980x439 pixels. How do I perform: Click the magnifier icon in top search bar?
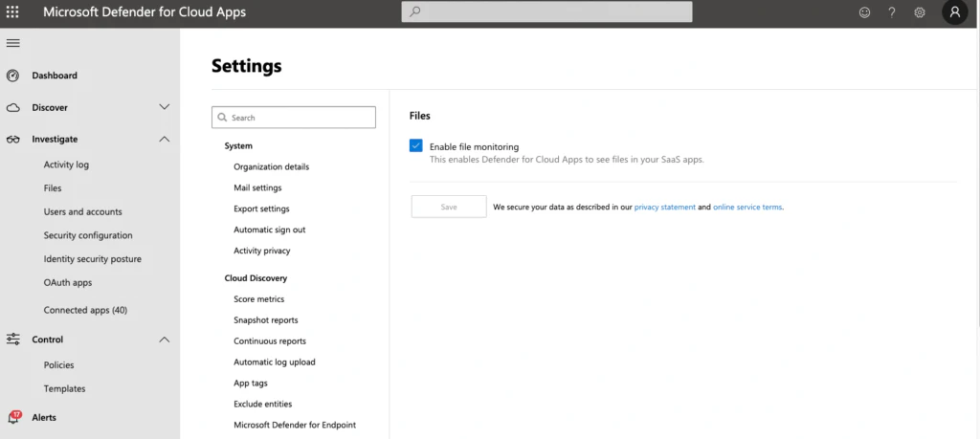415,11
